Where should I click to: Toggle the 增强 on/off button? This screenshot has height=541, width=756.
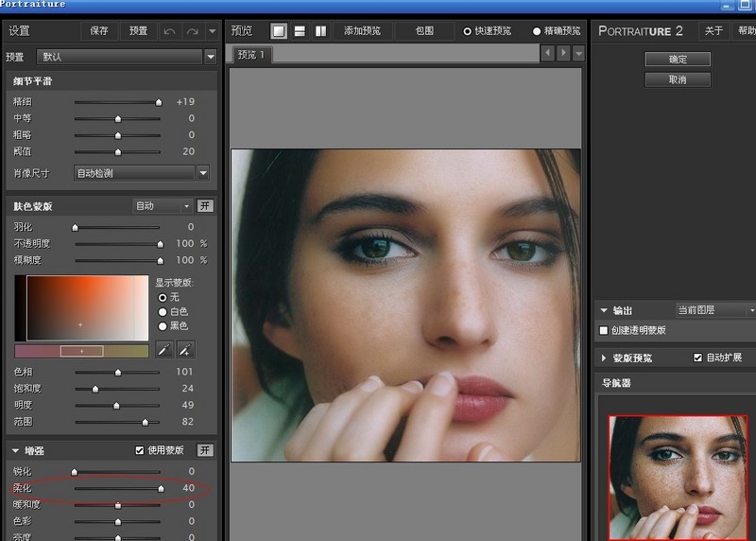(x=205, y=450)
